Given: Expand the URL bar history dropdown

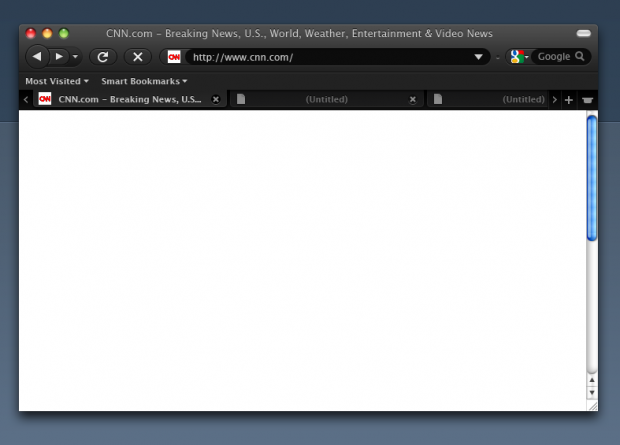Looking at the screenshot, I should click(x=478, y=57).
